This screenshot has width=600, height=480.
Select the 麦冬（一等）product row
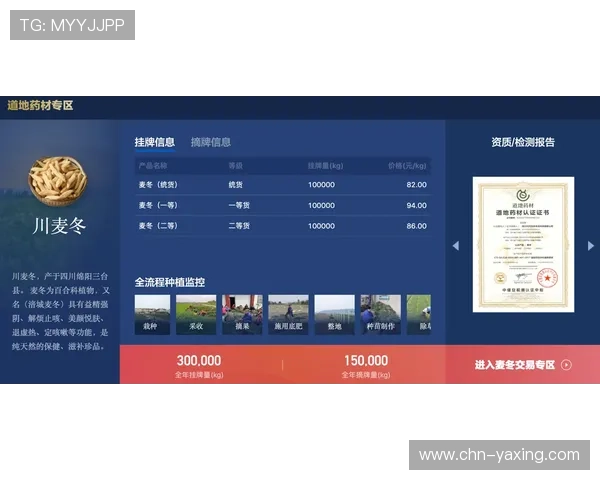point(283,206)
